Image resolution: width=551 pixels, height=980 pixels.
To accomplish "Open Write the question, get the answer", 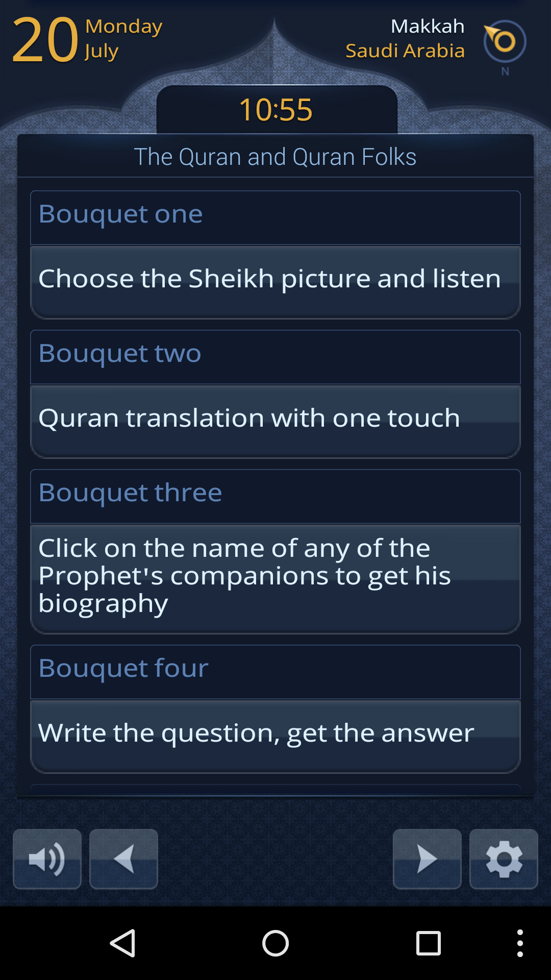I will click(x=275, y=736).
